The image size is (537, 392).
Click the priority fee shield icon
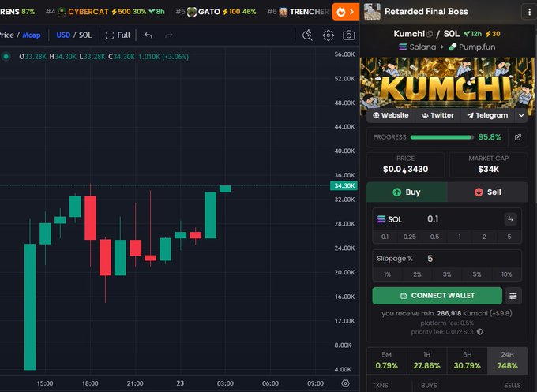(480, 332)
